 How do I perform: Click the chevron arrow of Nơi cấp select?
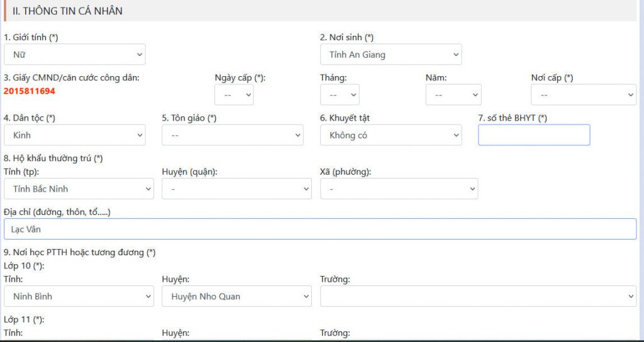[x=631, y=95]
